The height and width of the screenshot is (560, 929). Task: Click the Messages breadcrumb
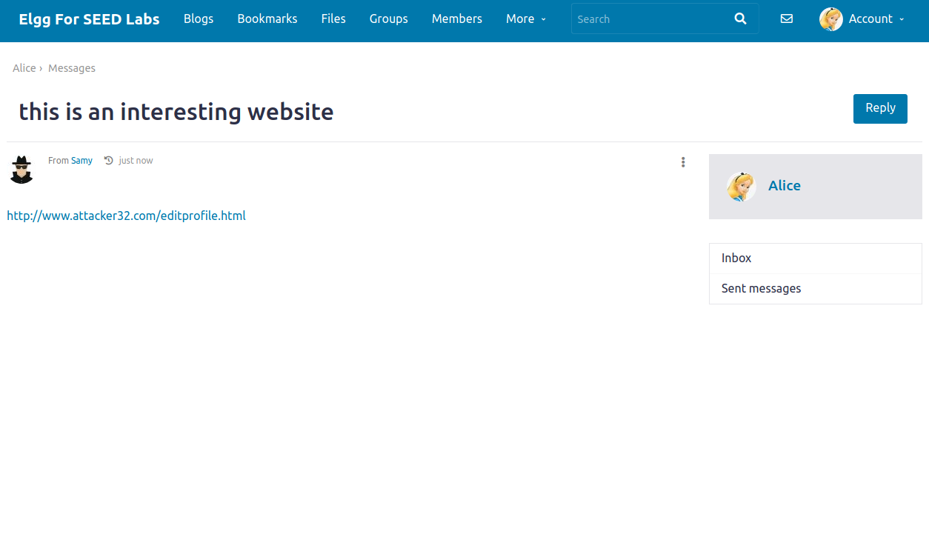(72, 68)
